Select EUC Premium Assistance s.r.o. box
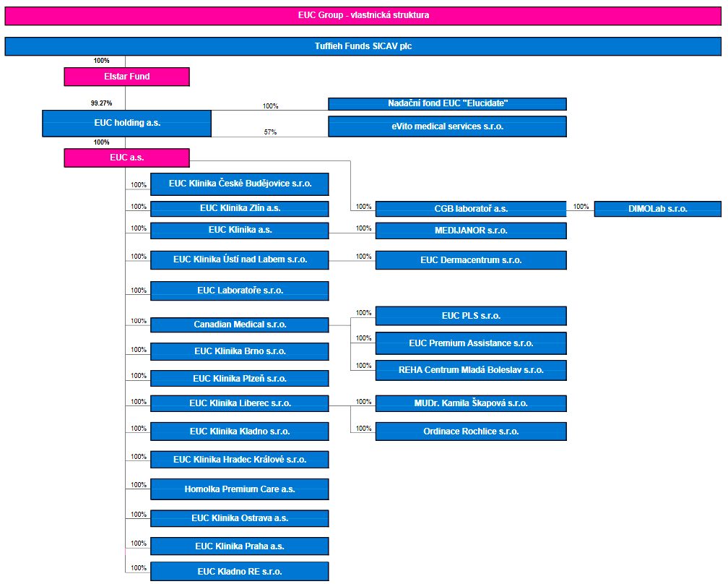This screenshot has height=584, width=728. click(471, 343)
